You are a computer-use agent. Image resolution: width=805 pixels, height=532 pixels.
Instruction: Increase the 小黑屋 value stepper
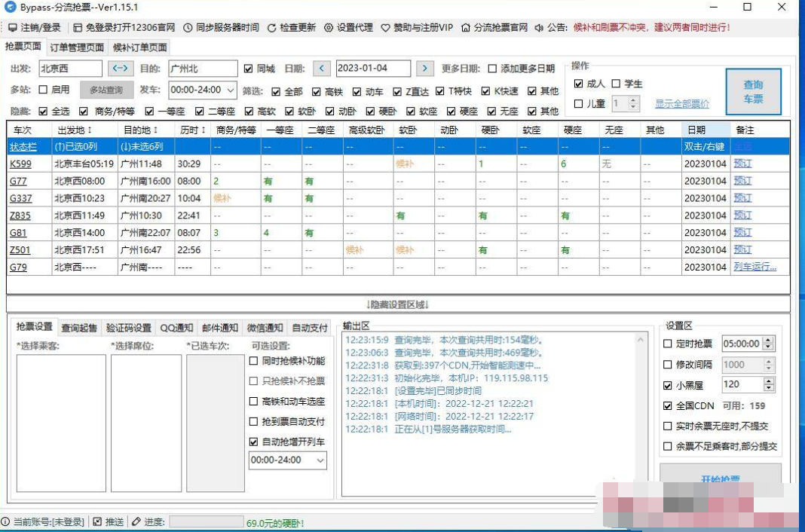point(770,381)
